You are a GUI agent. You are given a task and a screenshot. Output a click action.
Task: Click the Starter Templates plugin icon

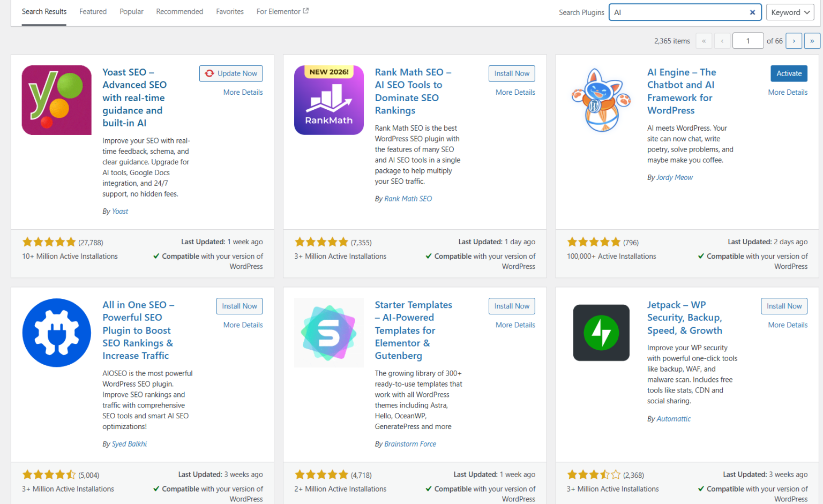pyautogui.click(x=329, y=333)
